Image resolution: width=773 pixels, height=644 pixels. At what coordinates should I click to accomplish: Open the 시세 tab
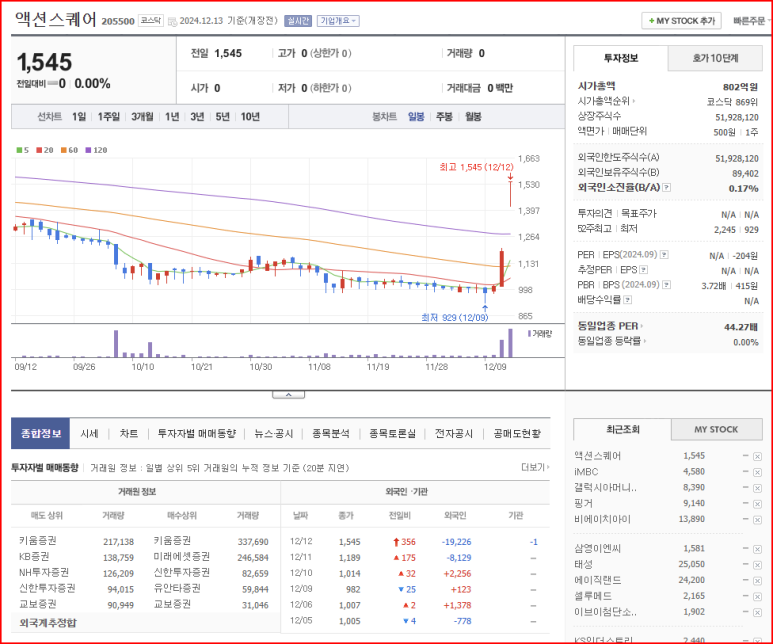click(x=89, y=433)
